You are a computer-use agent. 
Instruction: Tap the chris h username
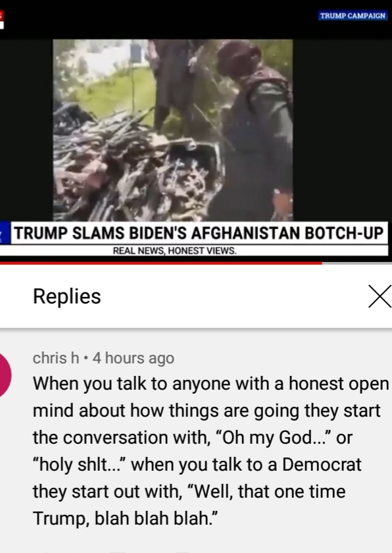click(x=56, y=358)
